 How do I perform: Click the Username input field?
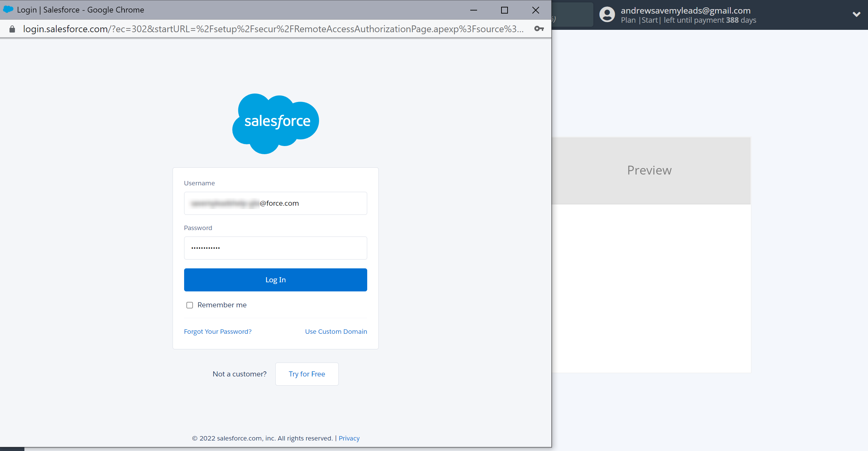pyautogui.click(x=275, y=203)
